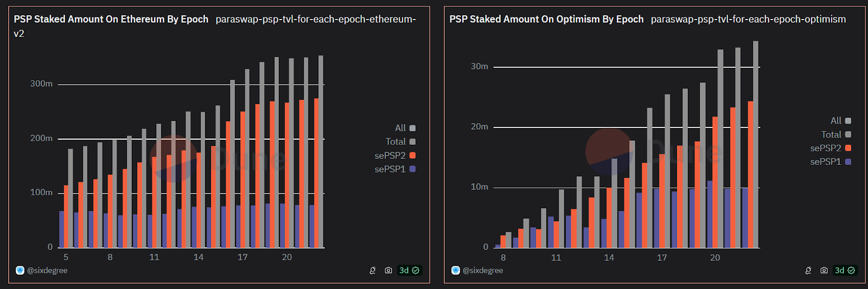Open the paraswap-psp-tvl-for-each-epoch-optimism query link
Image resolution: width=868 pixels, height=289 pixels.
pyautogui.click(x=748, y=20)
